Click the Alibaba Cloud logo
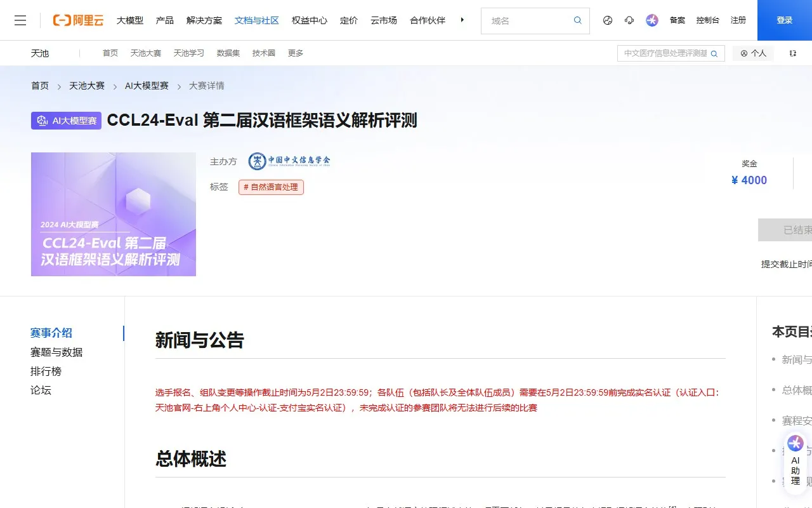The width and height of the screenshot is (812, 508). 77,20
